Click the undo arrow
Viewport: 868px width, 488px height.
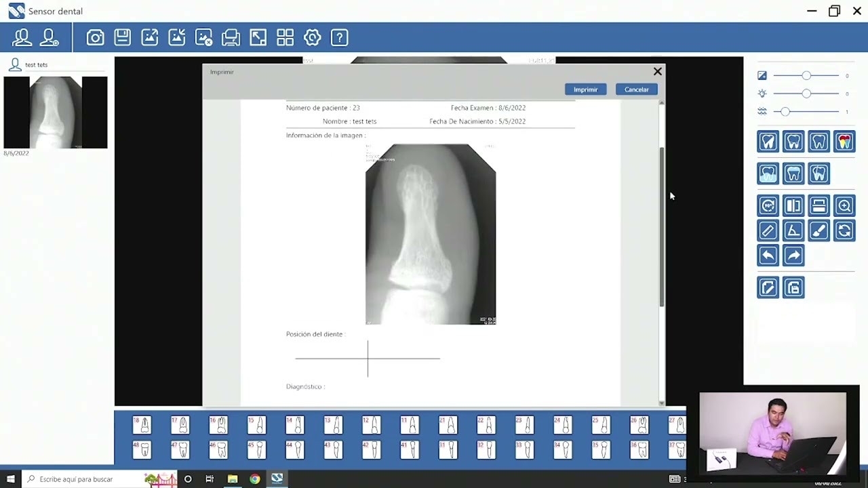point(768,256)
